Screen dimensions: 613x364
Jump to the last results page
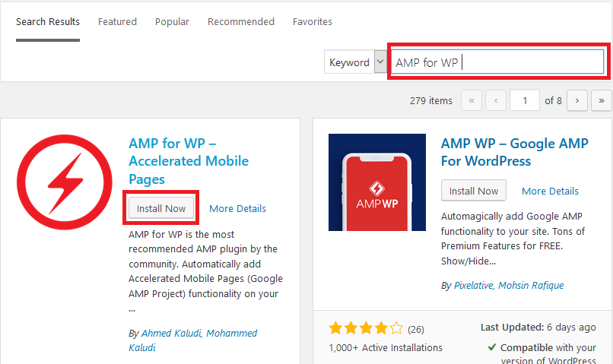602,101
